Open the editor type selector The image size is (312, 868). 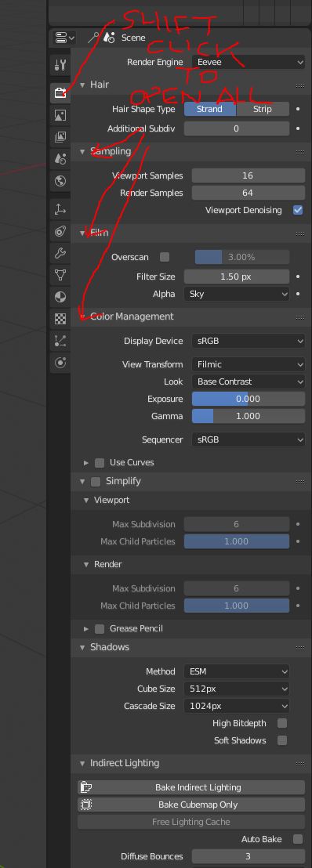(64, 38)
